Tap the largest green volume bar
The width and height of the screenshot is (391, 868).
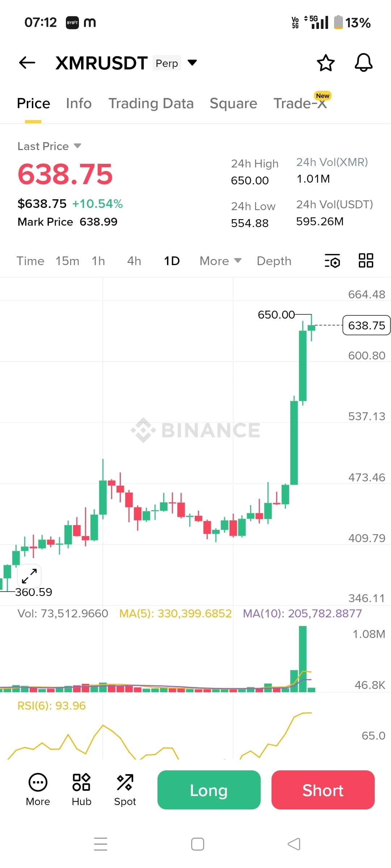[x=303, y=659]
